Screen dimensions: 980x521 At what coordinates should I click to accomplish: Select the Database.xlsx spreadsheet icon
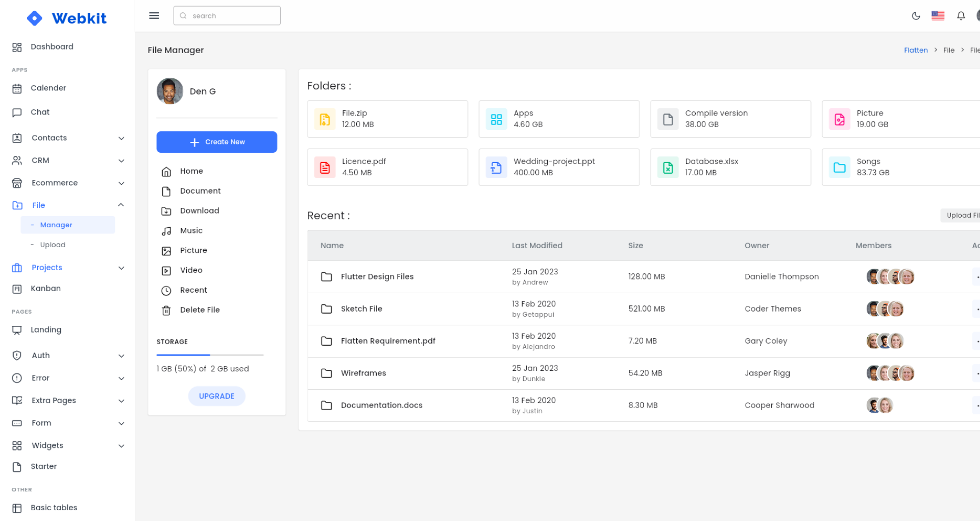click(668, 167)
